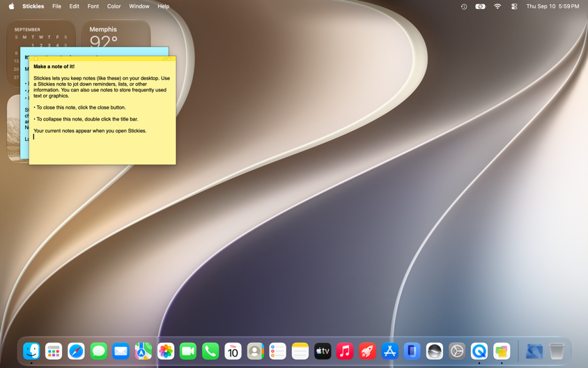Screen dimensions: 588x368
Task: Open Launchpad apps grid in the Dock
Action: (x=54, y=351)
